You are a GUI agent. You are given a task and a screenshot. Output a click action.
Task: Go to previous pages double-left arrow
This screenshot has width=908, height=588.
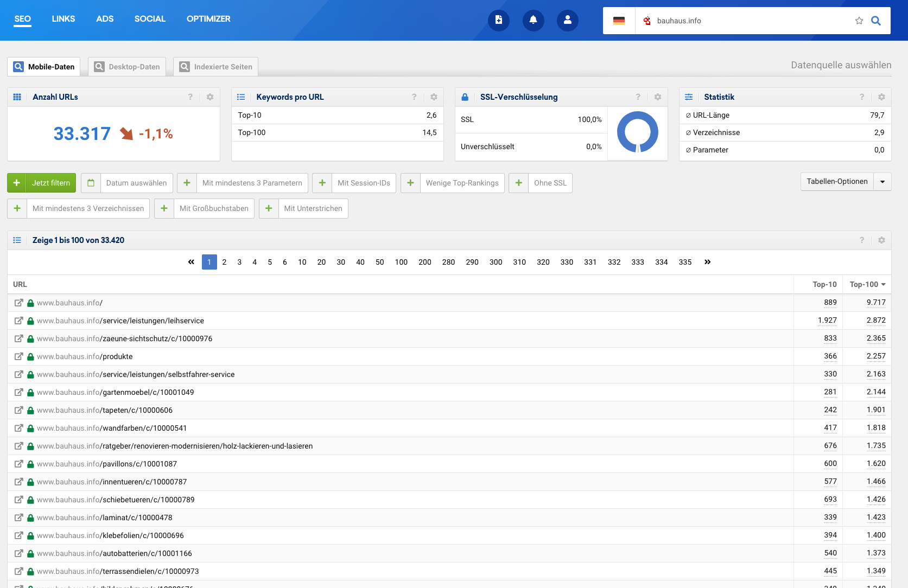coord(191,262)
